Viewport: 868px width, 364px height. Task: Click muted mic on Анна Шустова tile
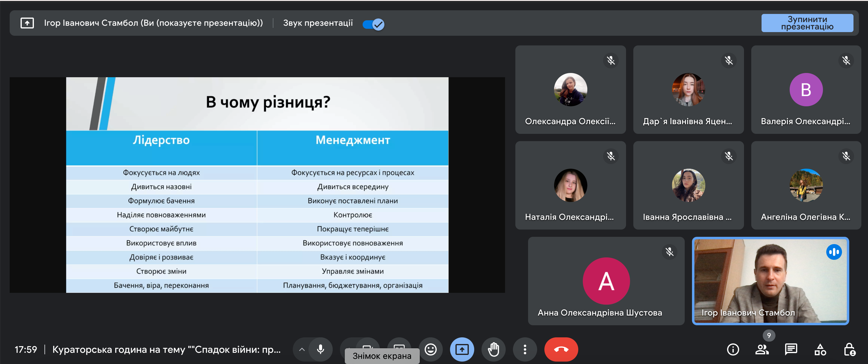[669, 252]
